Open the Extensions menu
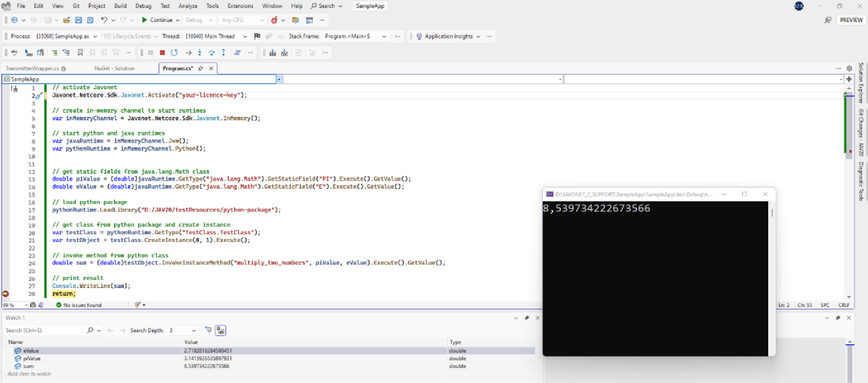 pos(240,6)
